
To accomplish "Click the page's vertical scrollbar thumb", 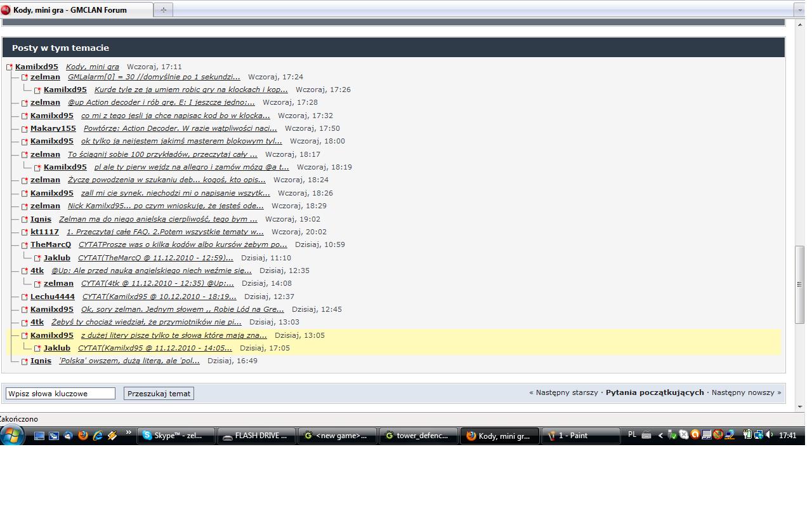I will coord(799,284).
